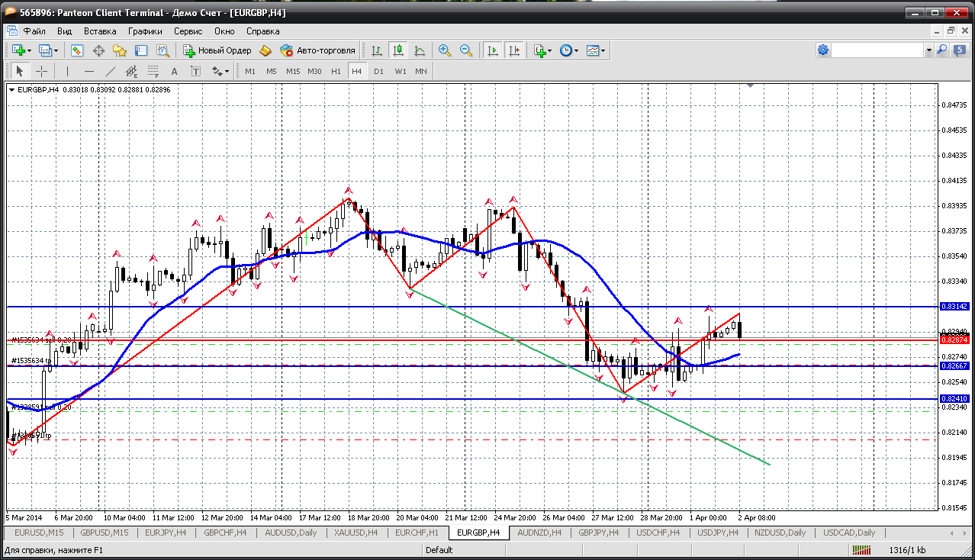Select the Cursor arrow tool
The height and width of the screenshot is (560, 975).
pos(20,71)
